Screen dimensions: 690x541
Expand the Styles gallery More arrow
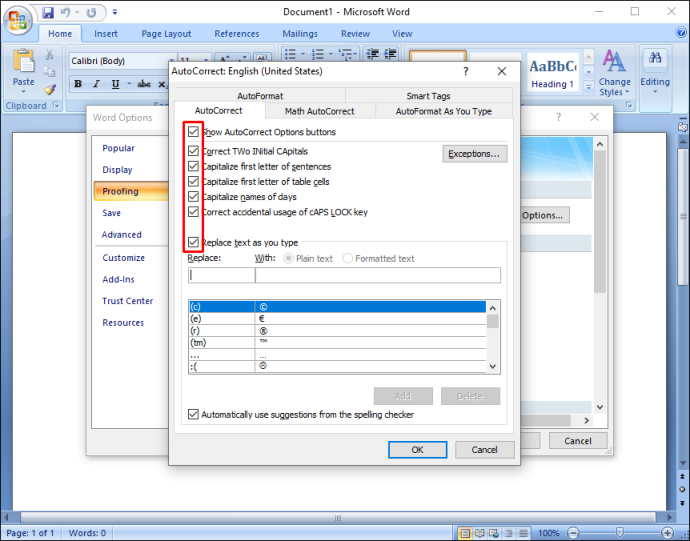[588, 87]
